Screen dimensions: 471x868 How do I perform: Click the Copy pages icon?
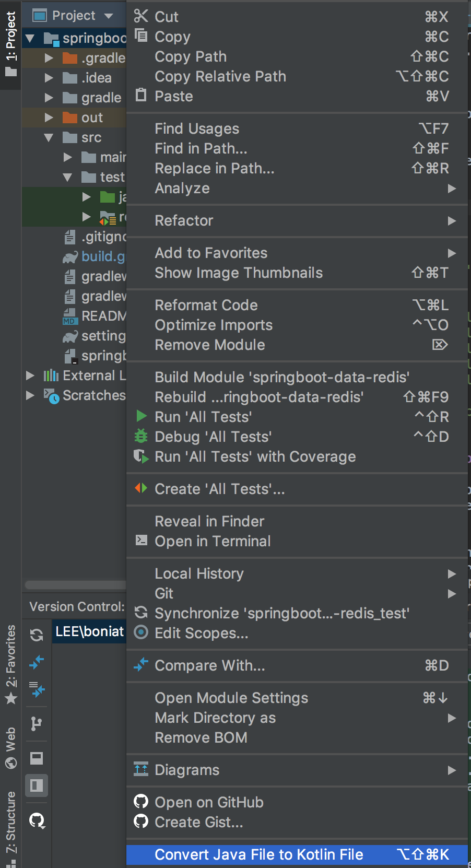[141, 35]
